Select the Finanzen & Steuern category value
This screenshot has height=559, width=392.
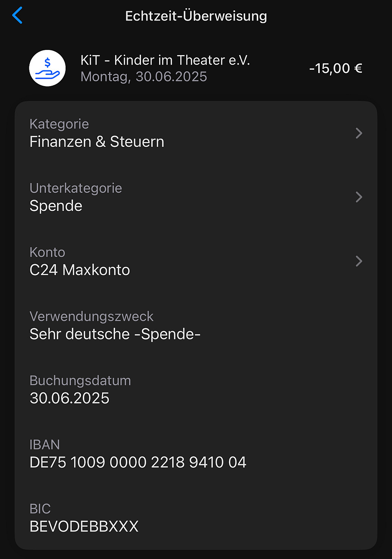point(97,142)
